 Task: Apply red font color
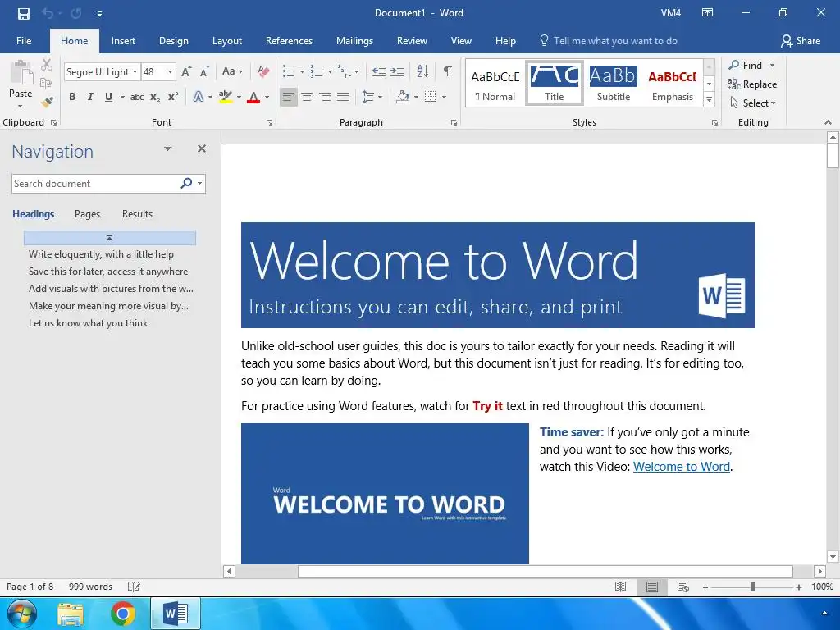coord(253,97)
